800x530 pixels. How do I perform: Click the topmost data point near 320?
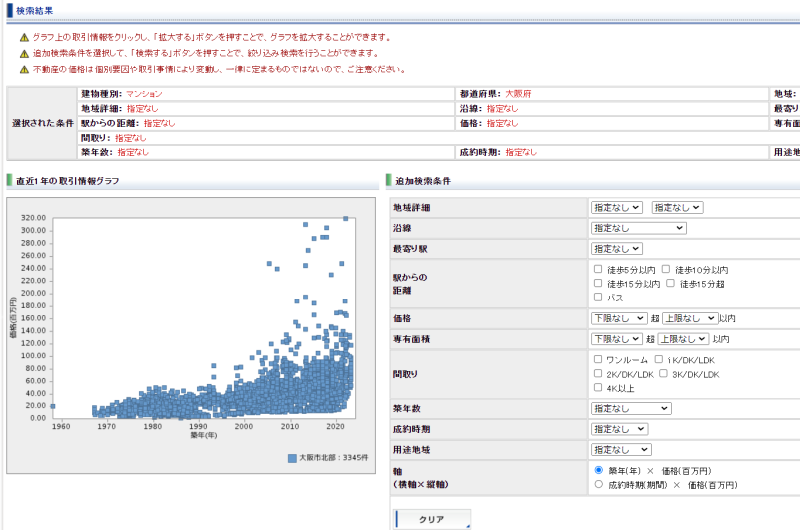(345, 218)
